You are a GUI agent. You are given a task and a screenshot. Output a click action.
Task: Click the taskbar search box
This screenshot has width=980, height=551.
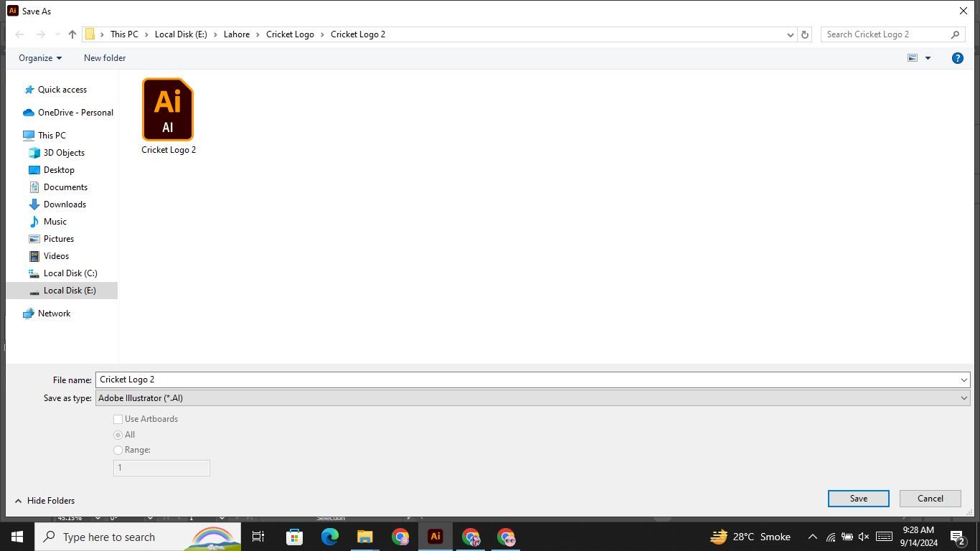click(138, 537)
